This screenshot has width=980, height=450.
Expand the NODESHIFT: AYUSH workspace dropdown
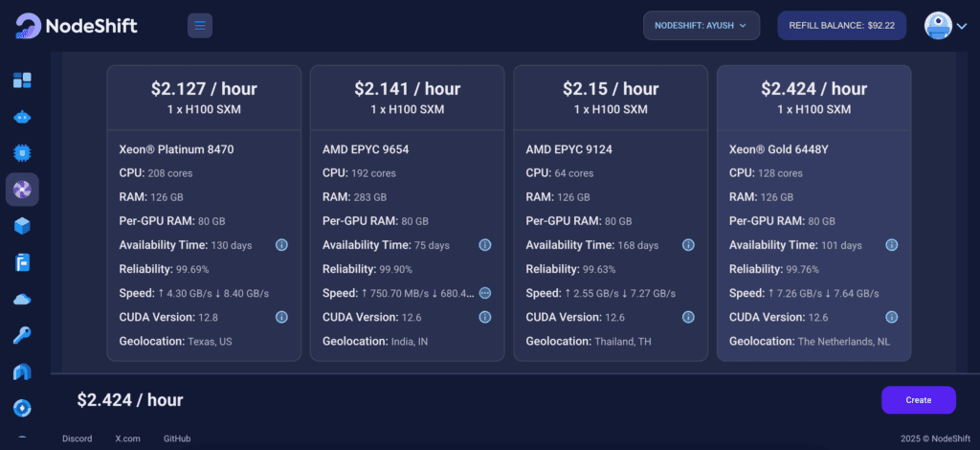(702, 26)
